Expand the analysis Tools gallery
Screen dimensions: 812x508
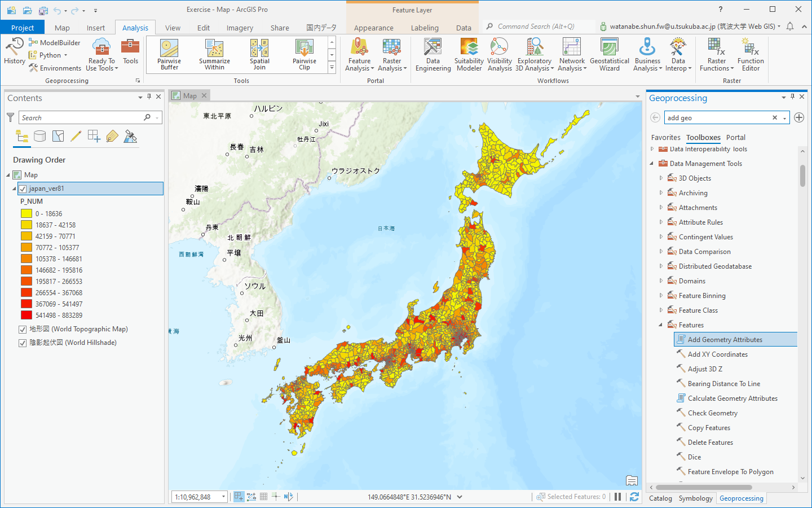(332, 67)
